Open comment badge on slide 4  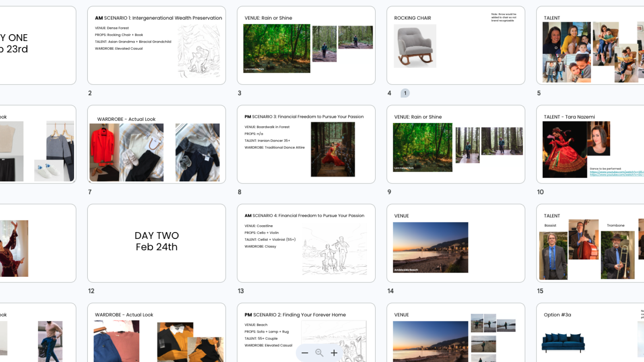pyautogui.click(x=405, y=93)
